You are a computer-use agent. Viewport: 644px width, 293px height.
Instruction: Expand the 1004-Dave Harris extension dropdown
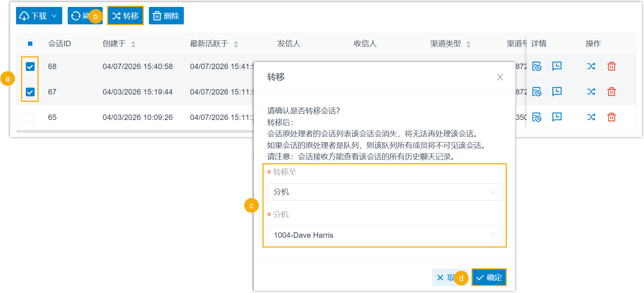[x=384, y=235]
